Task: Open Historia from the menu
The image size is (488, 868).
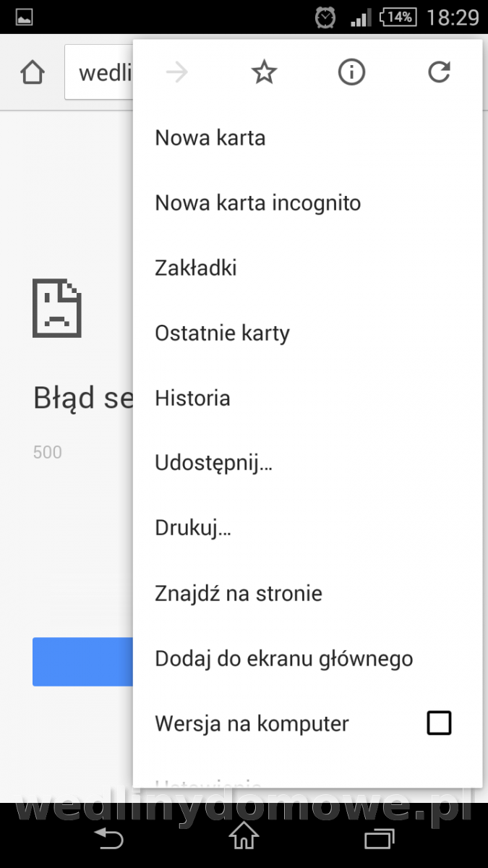Action: tap(192, 398)
